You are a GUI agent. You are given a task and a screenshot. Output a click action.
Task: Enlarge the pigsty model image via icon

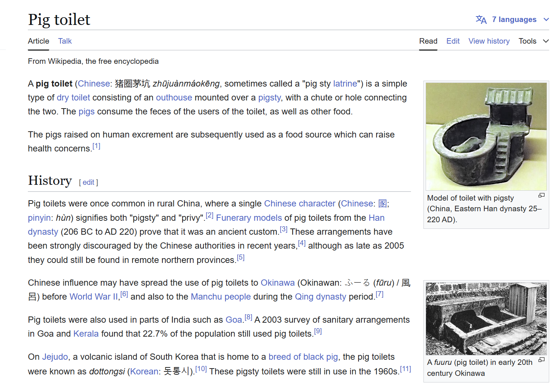(x=542, y=195)
